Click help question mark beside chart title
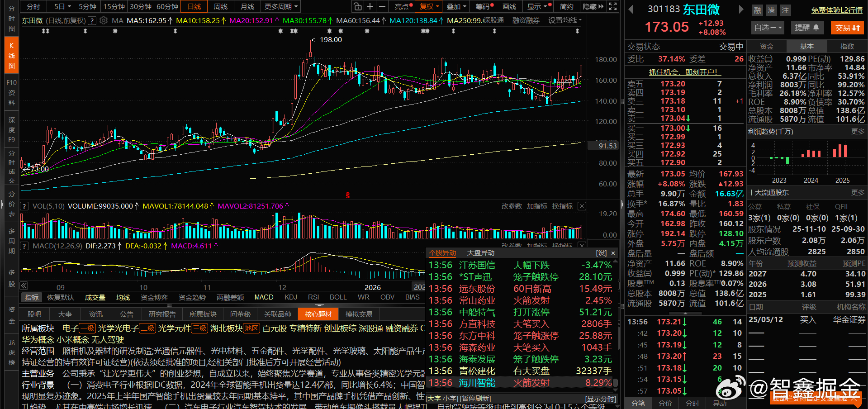The image size is (868, 409). pos(92,20)
